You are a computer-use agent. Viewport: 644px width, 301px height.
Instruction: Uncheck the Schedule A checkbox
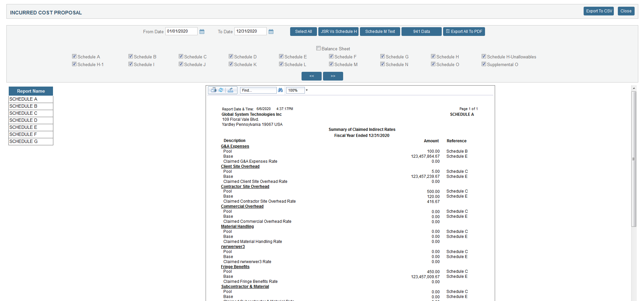(x=74, y=56)
